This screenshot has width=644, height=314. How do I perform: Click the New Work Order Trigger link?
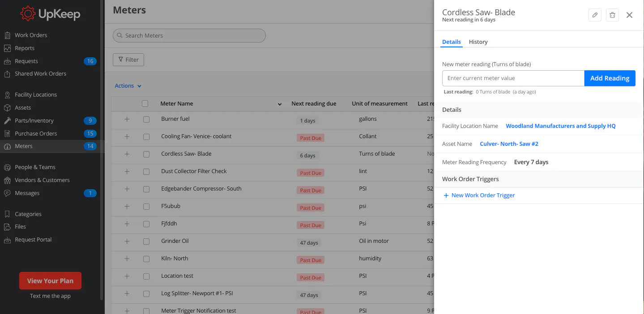483,195
